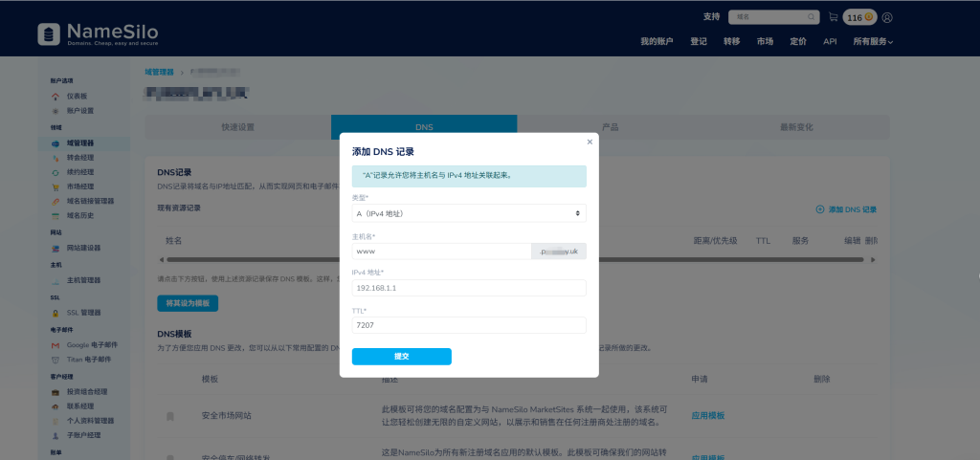Click the bookmark icon in 安全市场网站 row

(170, 416)
